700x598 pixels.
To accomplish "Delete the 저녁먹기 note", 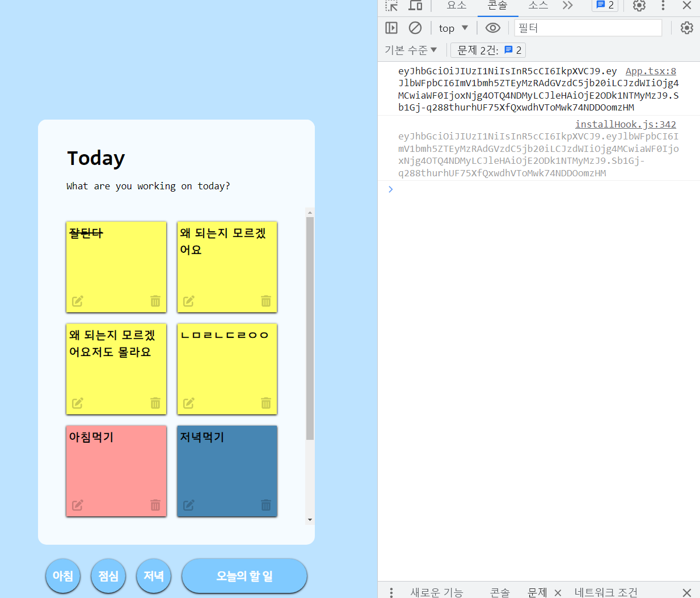I will (266, 505).
